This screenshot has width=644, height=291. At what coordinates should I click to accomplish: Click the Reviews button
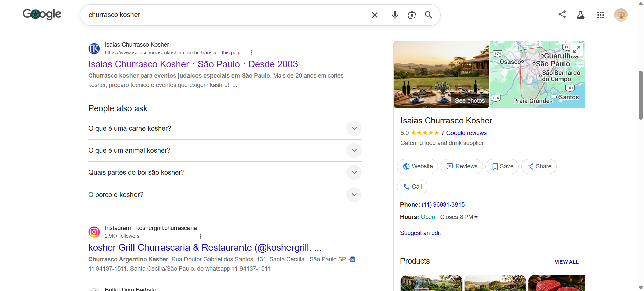tap(462, 166)
